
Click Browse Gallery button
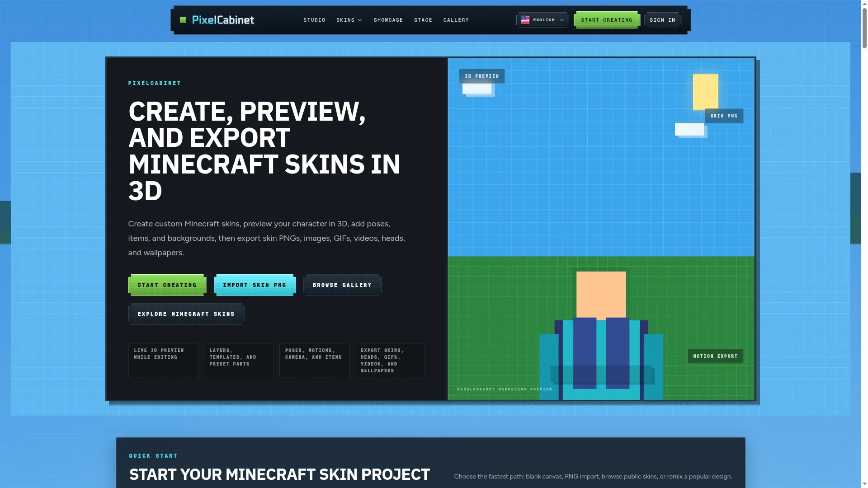point(342,285)
